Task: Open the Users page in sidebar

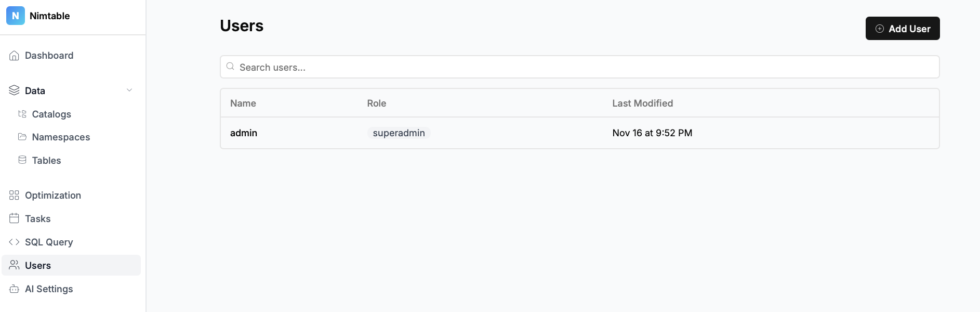Action: (38, 265)
